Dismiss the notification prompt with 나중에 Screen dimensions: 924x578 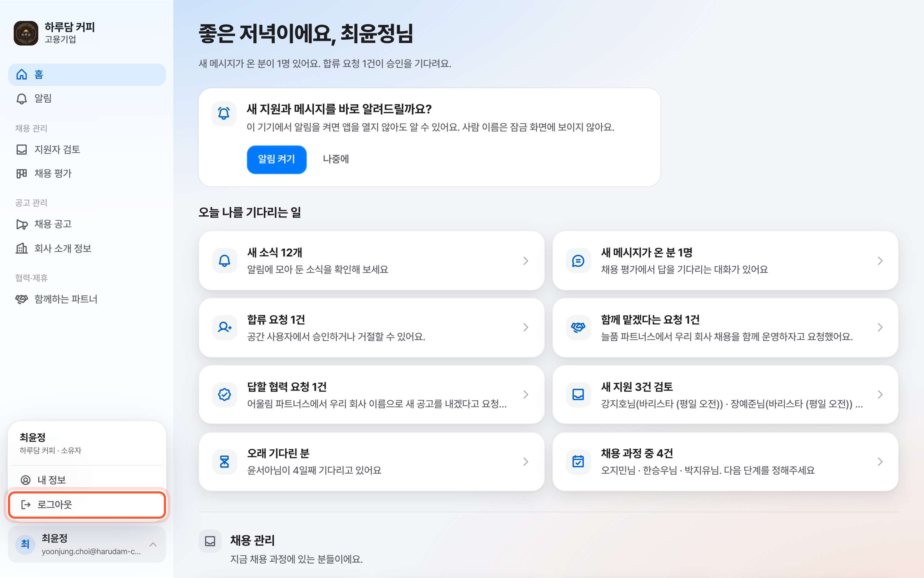pyautogui.click(x=336, y=159)
